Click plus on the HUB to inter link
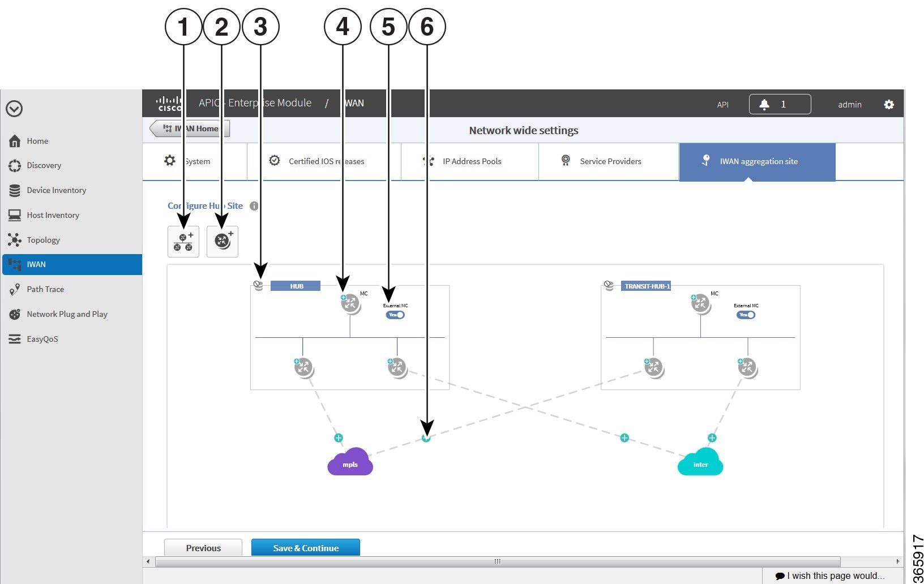Image resolution: width=924 pixels, height=584 pixels. pyautogui.click(x=624, y=438)
